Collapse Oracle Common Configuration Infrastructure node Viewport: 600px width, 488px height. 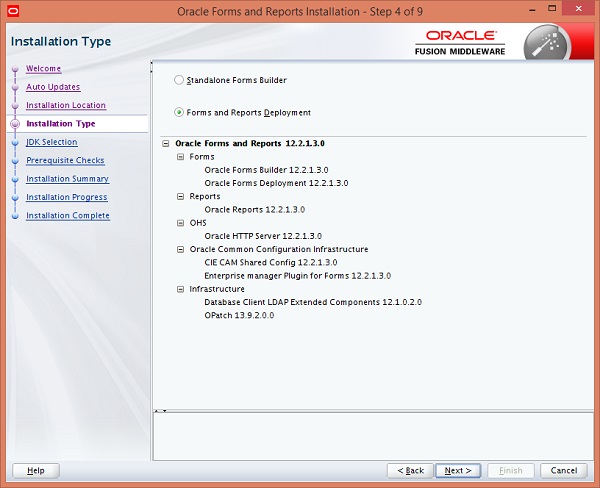point(181,250)
